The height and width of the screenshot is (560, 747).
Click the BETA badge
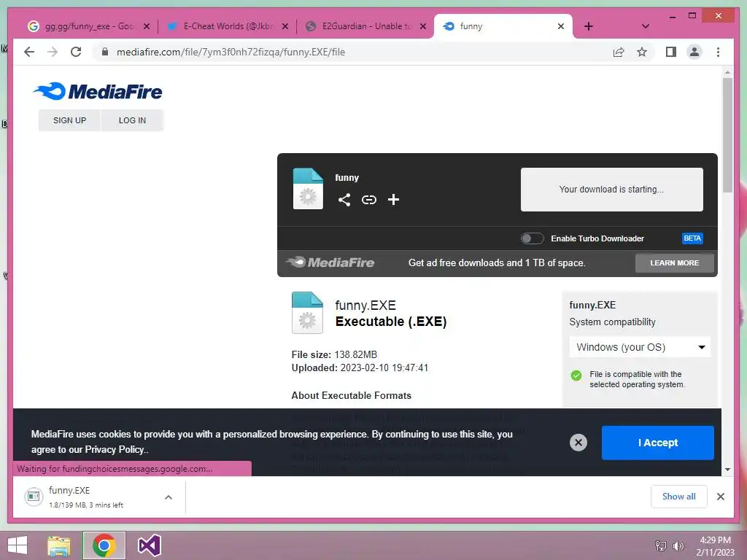(692, 238)
